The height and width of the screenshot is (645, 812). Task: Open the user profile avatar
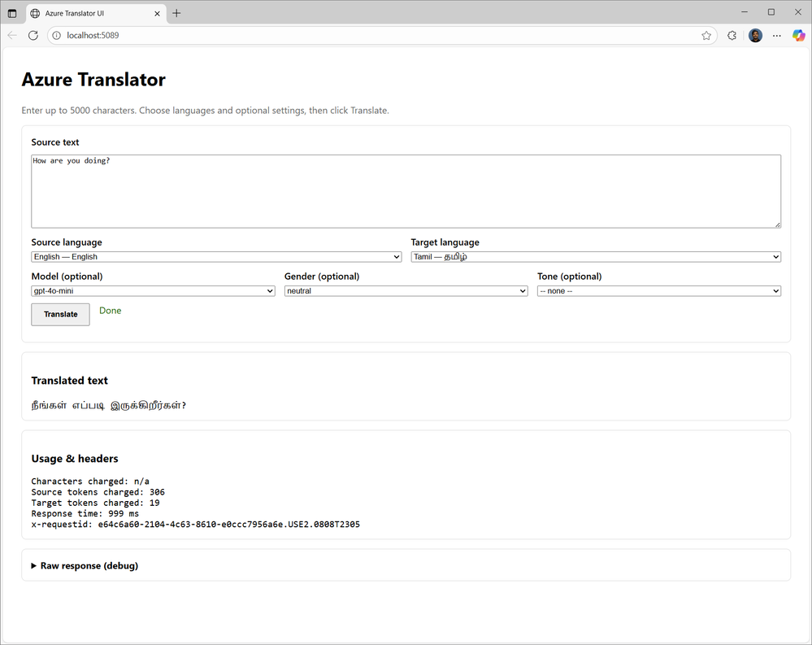point(755,35)
